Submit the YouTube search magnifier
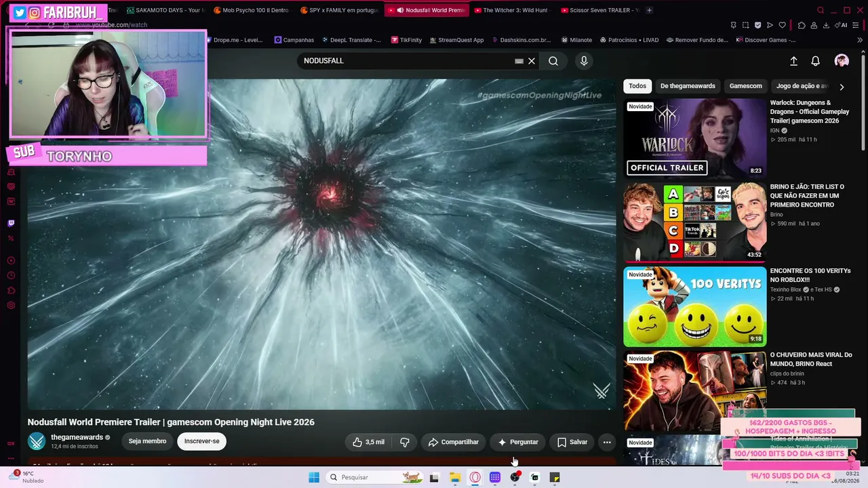Viewport: 868px width, 488px height. click(553, 61)
